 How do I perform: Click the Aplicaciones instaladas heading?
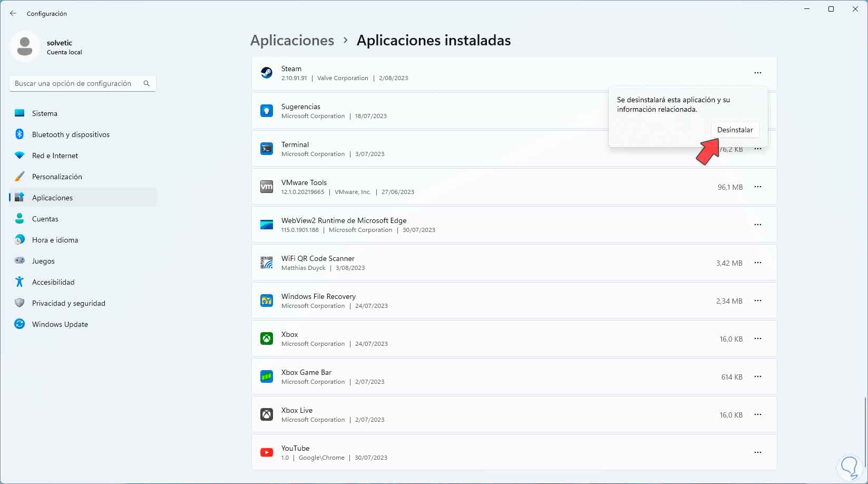pos(434,41)
